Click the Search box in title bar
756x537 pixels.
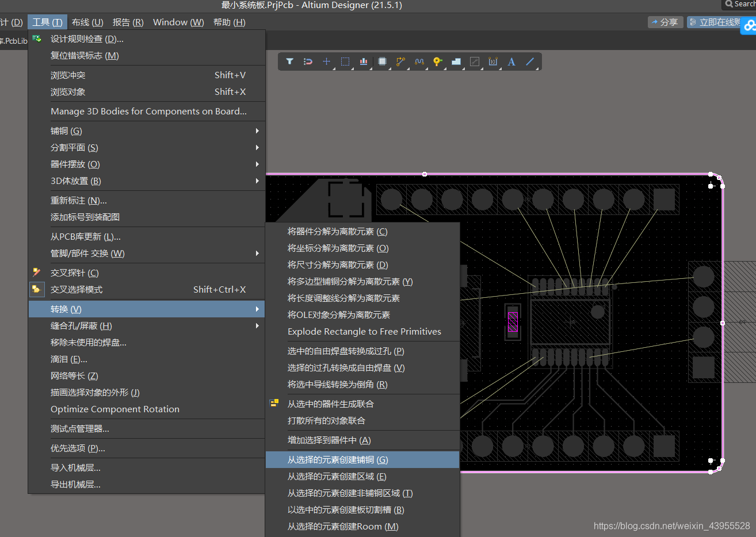coord(739,4)
